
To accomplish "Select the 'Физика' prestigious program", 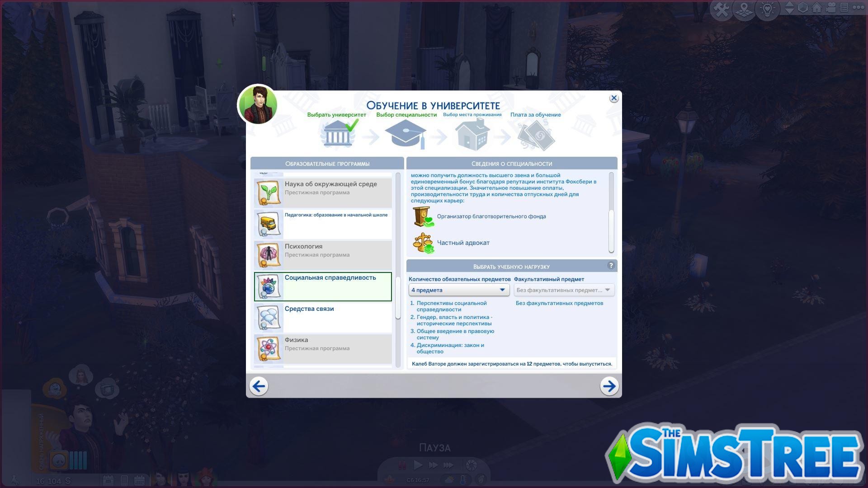I will (x=323, y=349).
